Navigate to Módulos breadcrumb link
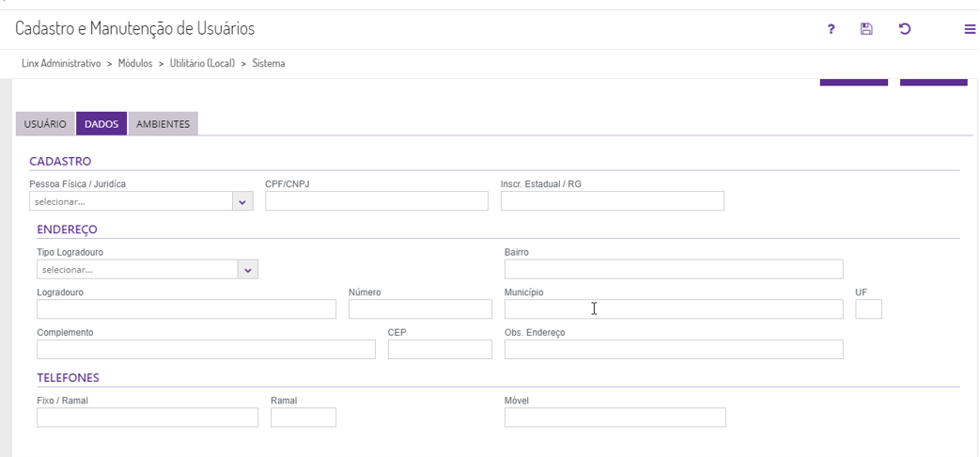The height and width of the screenshot is (457, 980). point(135,64)
